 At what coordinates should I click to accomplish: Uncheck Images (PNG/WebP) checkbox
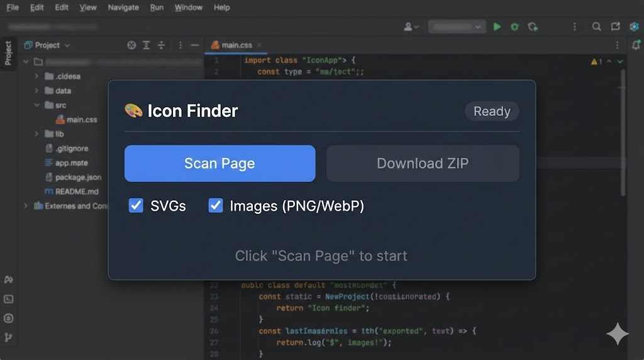pyautogui.click(x=216, y=205)
